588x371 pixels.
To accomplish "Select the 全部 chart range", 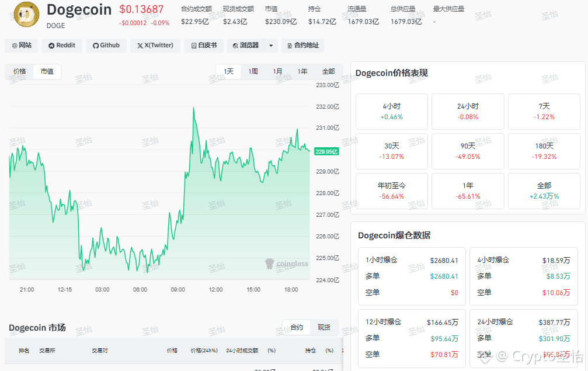I will pyautogui.click(x=328, y=72).
